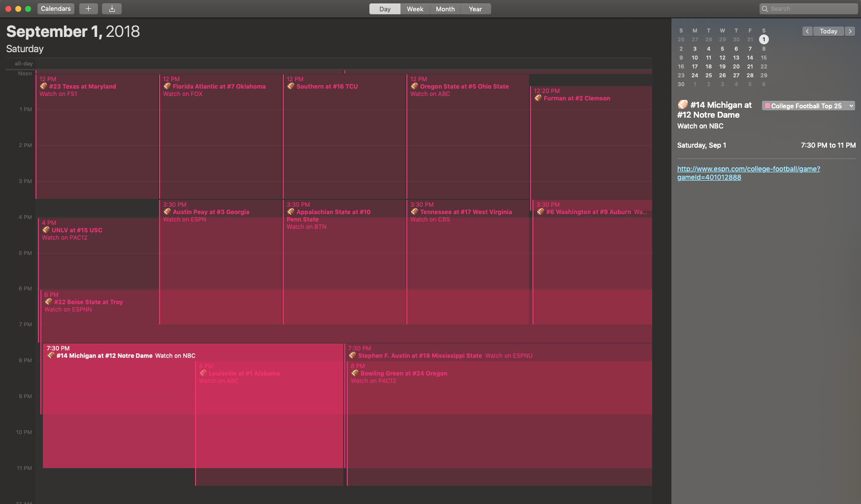Select Tennessee at #17 West Virginia event
Image resolution: width=861 pixels, height=504 pixels.
click(x=468, y=262)
